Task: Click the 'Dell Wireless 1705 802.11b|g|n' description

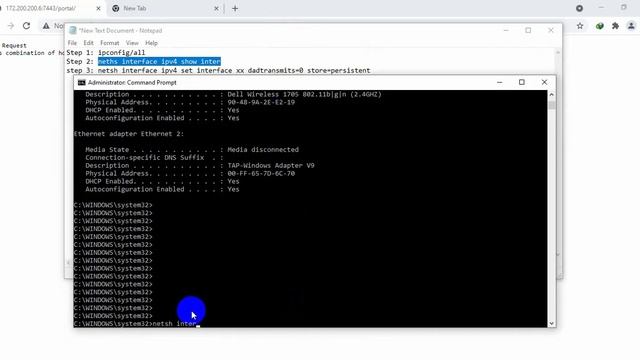Action: pyautogui.click(x=304, y=94)
